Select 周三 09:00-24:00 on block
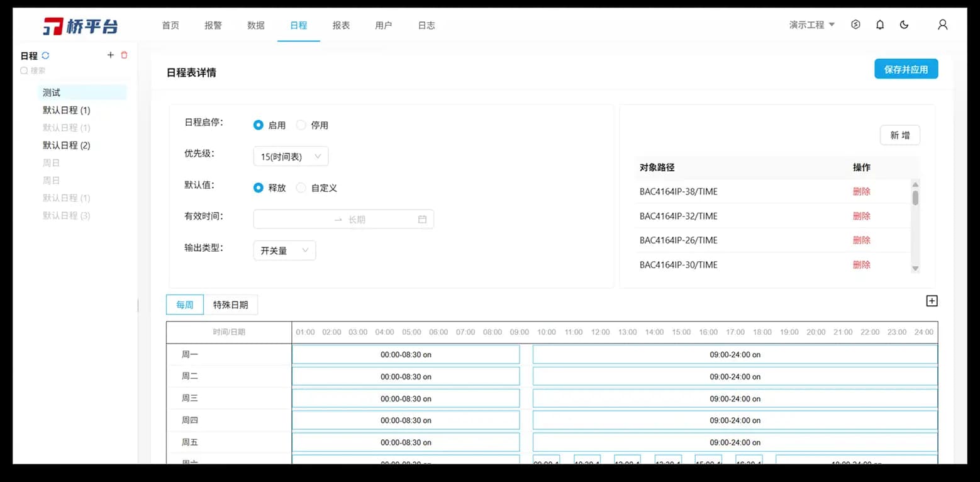 pyautogui.click(x=735, y=398)
